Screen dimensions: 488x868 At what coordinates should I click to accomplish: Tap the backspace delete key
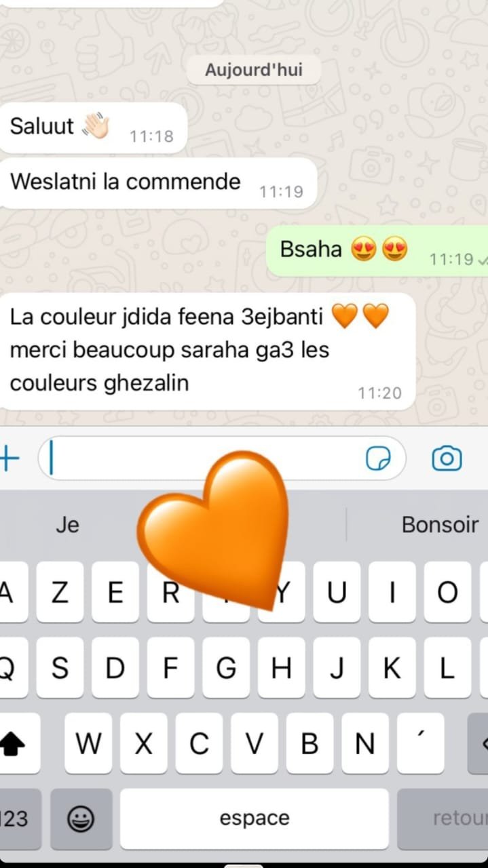[x=478, y=744]
